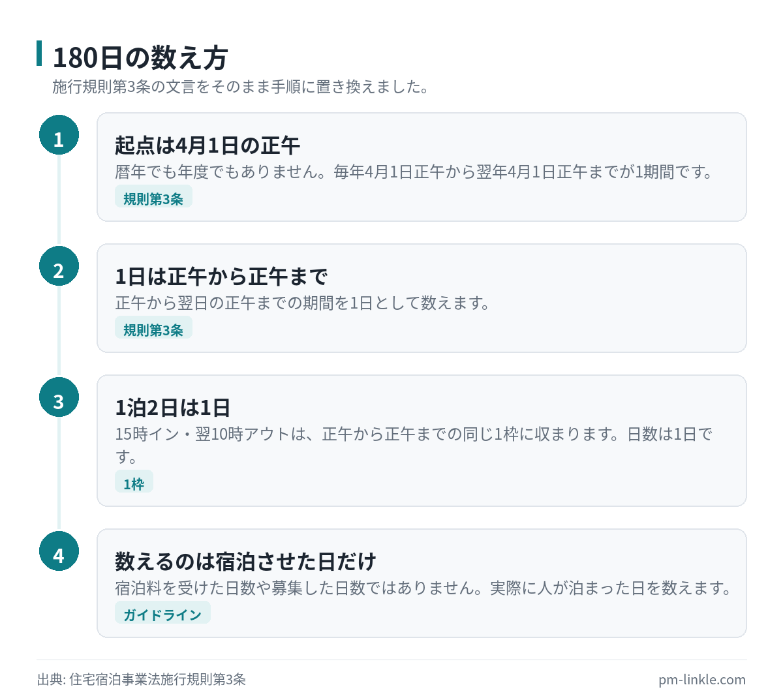
Task: Open the pm-linkle.com link
Action: coord(702,679)
